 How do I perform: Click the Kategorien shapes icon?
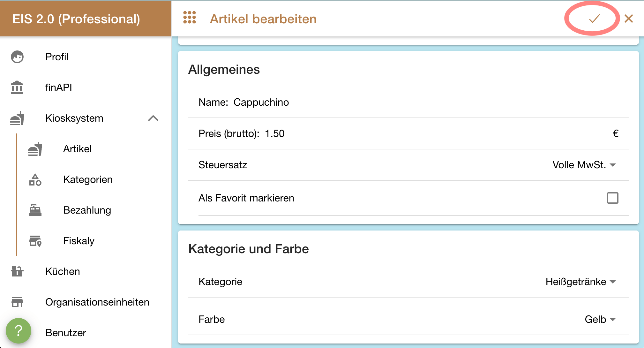35,179
